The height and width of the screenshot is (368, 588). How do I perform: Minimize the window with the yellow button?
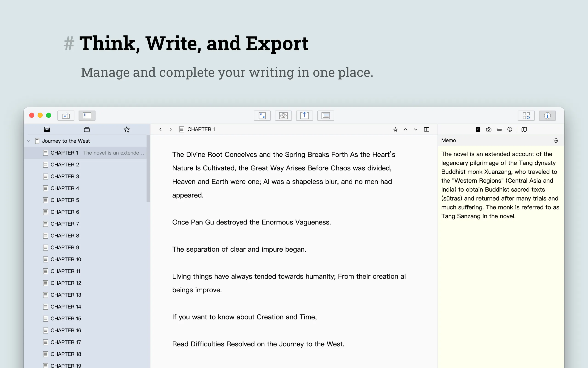pos(40,115)
